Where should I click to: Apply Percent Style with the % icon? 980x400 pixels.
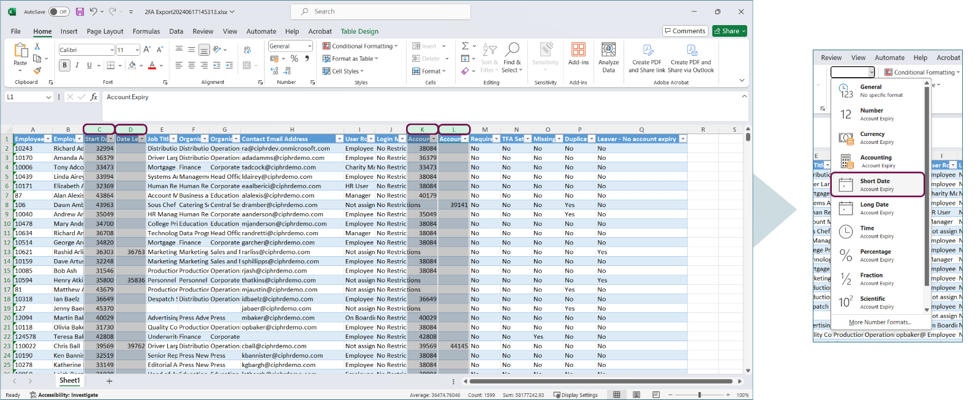(x=294, y=59)
